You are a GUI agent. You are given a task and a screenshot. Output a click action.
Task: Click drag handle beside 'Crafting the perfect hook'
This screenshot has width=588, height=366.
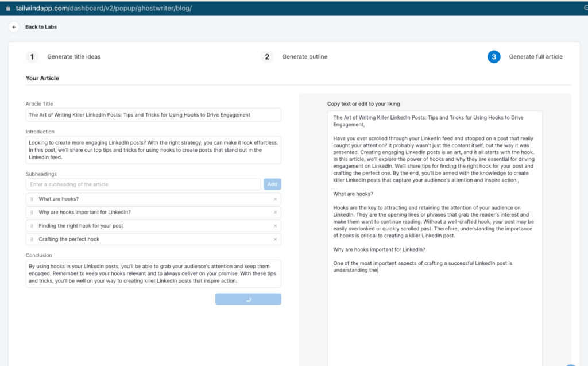pos(32,239)
